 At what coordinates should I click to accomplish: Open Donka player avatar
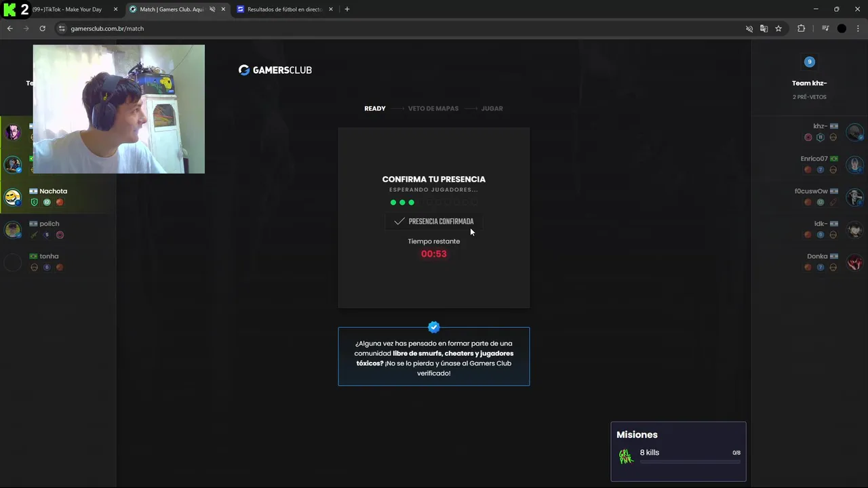pyautogui.click(x=854, y=262)
